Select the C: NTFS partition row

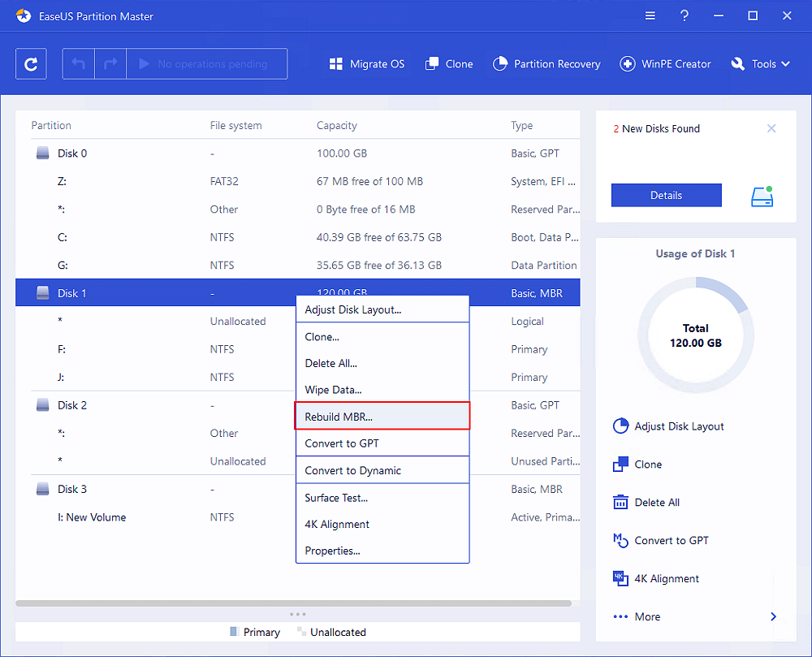[x=298, y=237]
